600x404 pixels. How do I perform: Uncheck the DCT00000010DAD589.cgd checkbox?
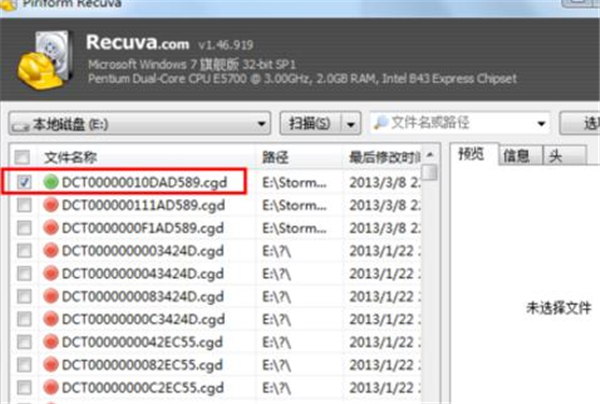[x=22, y=183]
